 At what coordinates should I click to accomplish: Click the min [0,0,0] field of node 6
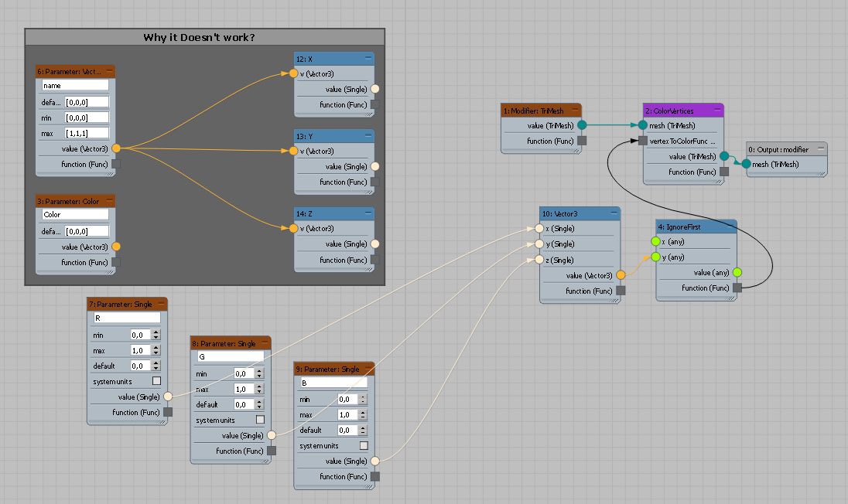click(x=87, y=117)
